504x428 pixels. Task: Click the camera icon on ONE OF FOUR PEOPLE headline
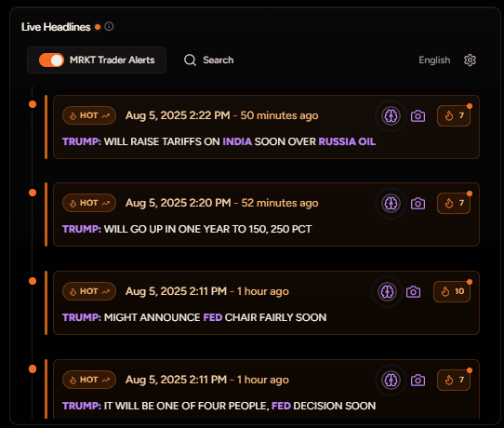418,381
